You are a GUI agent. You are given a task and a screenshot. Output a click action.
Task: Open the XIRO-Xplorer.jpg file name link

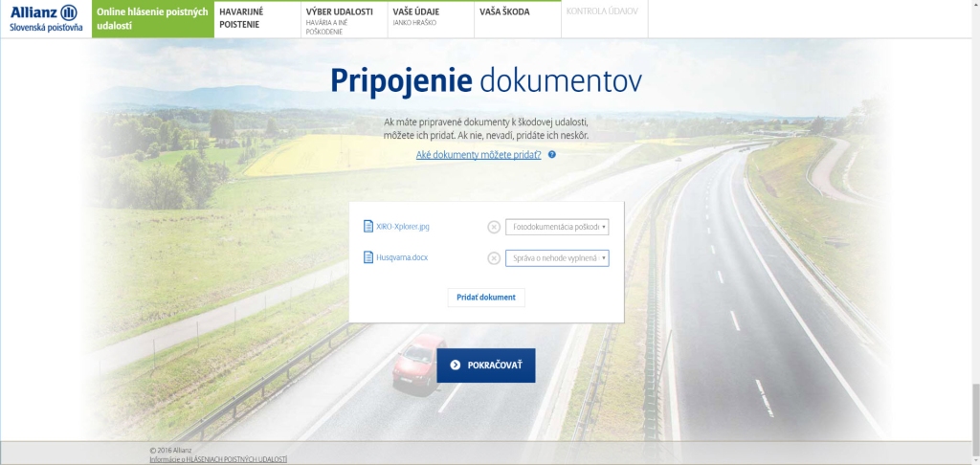coord(403,227)
